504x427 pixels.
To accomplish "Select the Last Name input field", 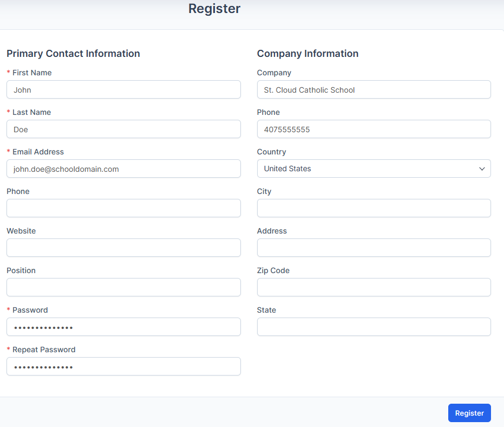I will tap(123, 129).
